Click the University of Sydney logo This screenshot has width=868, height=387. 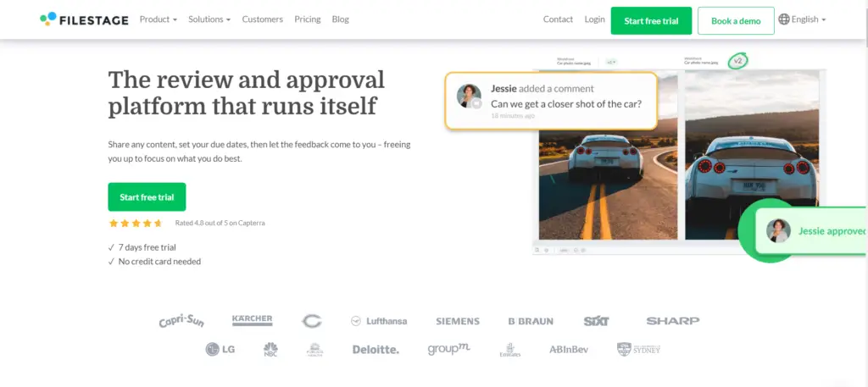click(x=639, y=350)
